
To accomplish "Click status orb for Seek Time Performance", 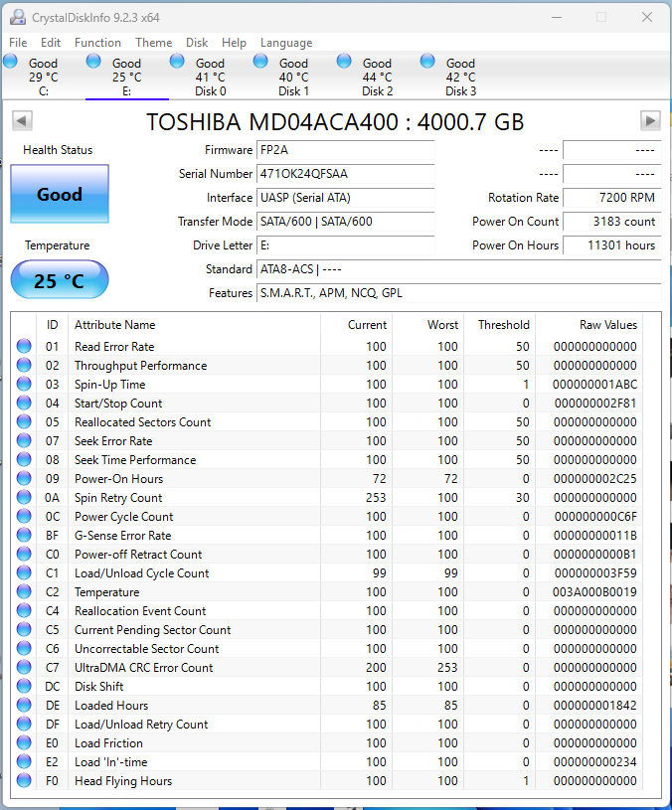I will coord(24,459).
